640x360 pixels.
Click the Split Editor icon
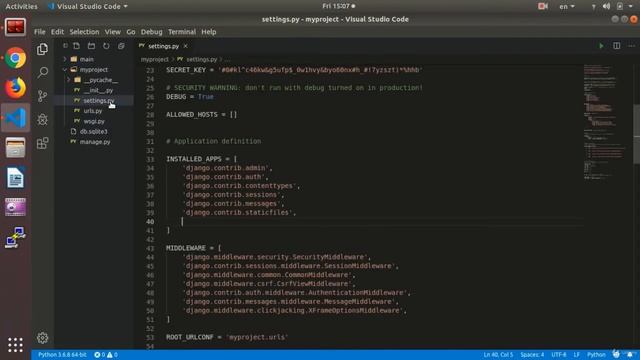coord(616,46)
